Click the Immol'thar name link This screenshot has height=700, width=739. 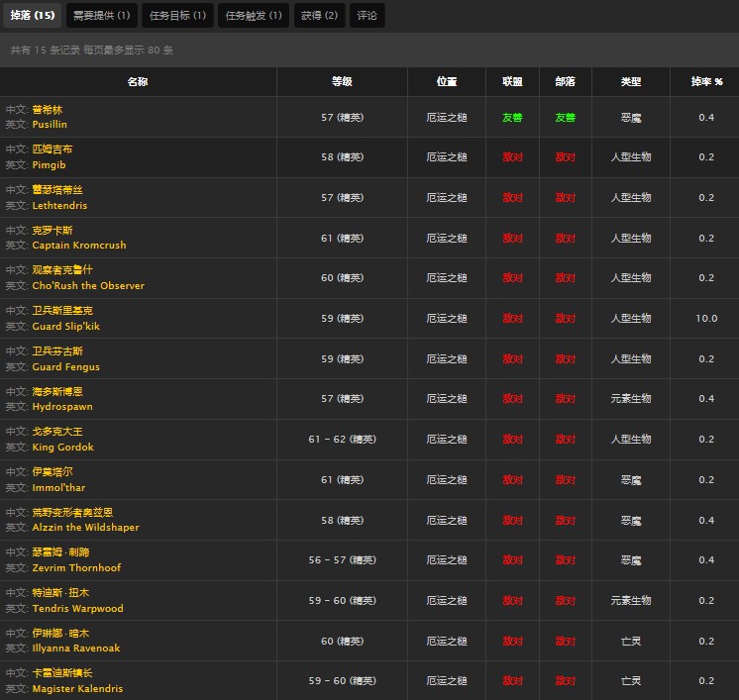pos(58,487)
